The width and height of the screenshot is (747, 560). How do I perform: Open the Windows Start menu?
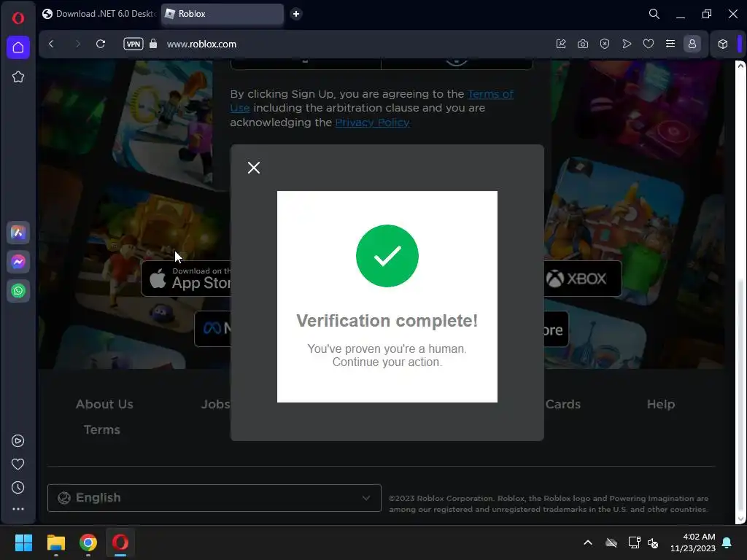click(23, 542)
